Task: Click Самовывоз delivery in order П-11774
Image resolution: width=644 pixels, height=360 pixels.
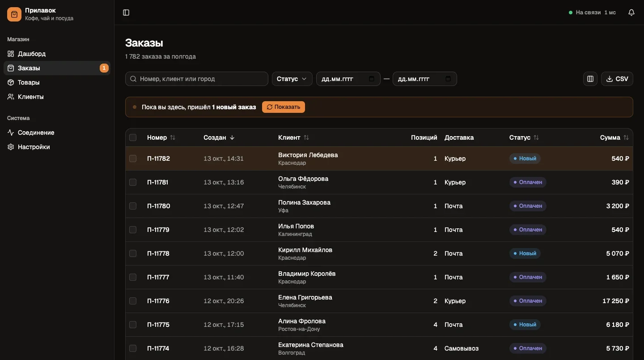Action: 462,348
